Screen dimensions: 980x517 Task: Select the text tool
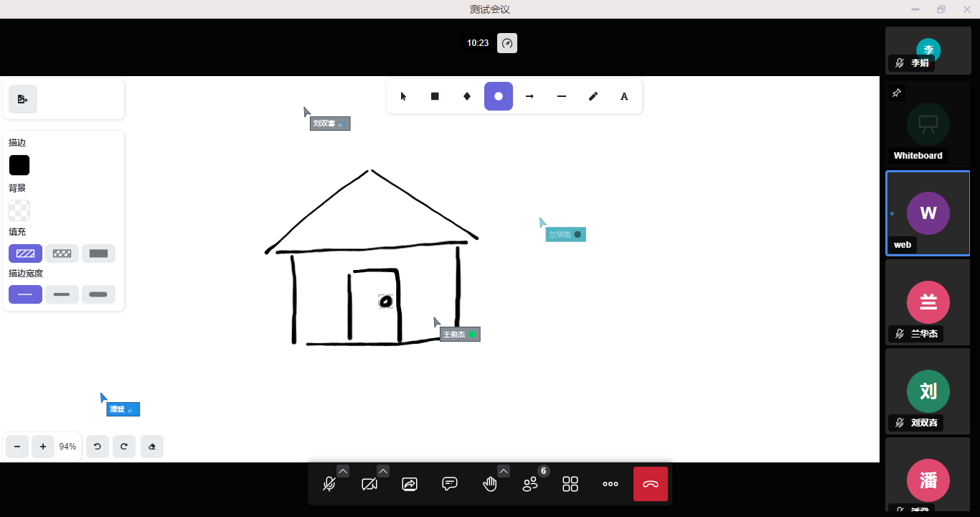624,96
